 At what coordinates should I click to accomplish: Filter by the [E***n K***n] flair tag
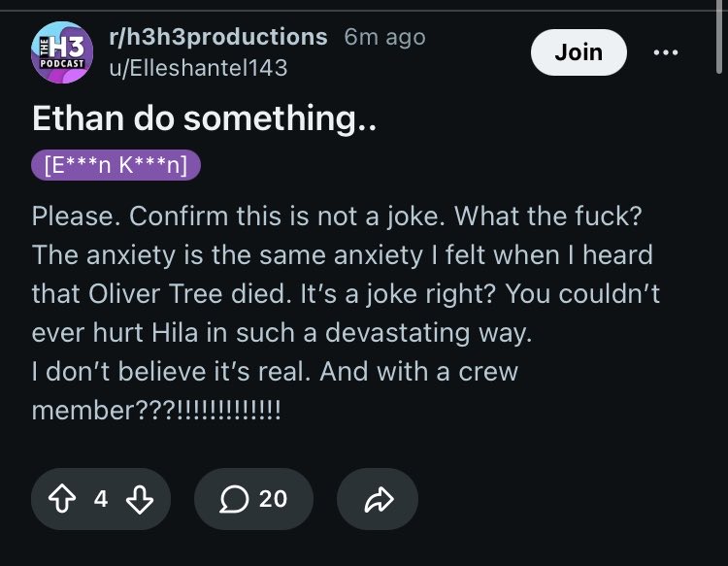(x=116, y=165)
